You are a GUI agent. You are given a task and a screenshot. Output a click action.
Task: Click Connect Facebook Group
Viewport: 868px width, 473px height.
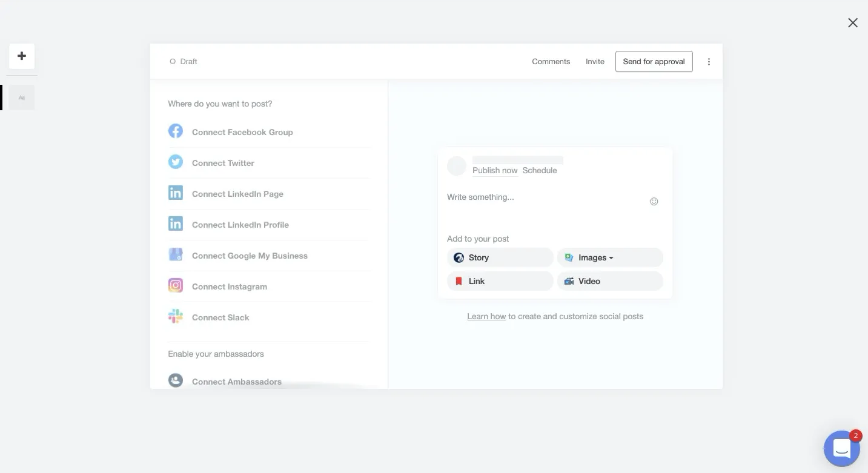[x=242, y=132]
